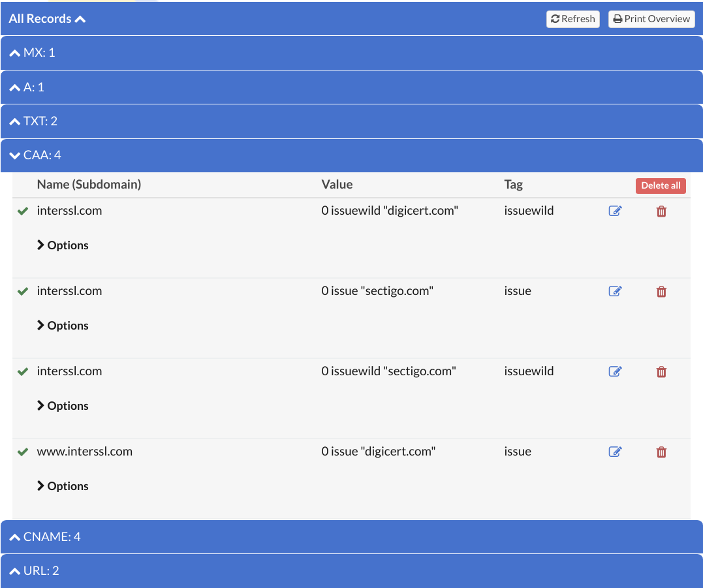
Task: Click the issuewild tag in the digicert.com row
Action: tap(529, 211)
